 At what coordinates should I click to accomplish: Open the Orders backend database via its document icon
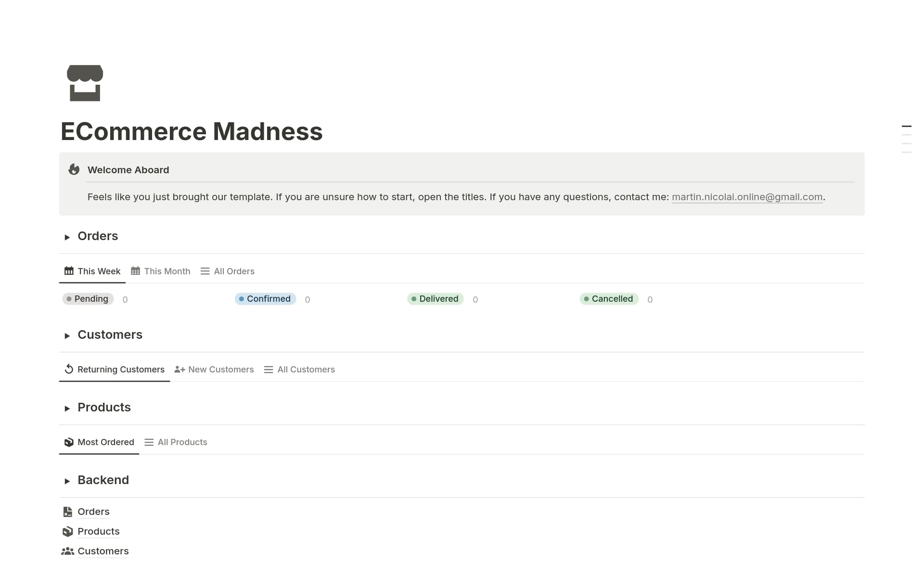[68, 512]
